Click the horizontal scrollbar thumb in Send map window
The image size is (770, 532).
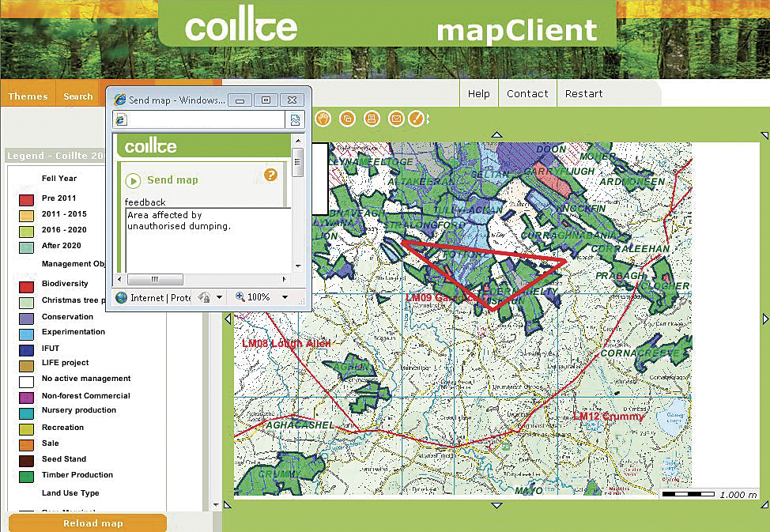pos(155,279)
